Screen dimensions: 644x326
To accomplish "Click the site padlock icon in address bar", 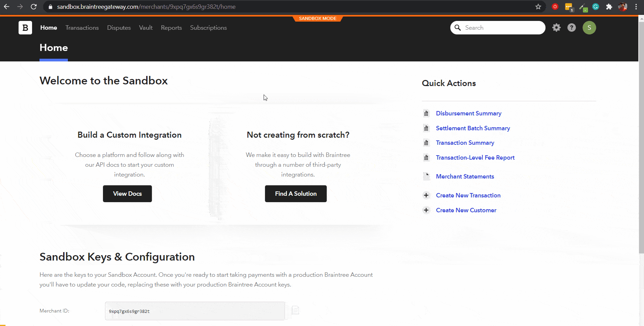I will pyautogui.click(x=50, y=7).
